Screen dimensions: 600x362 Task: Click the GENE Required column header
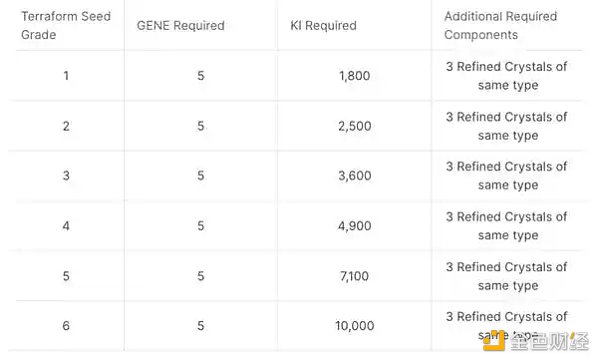[x=180, y=26]
